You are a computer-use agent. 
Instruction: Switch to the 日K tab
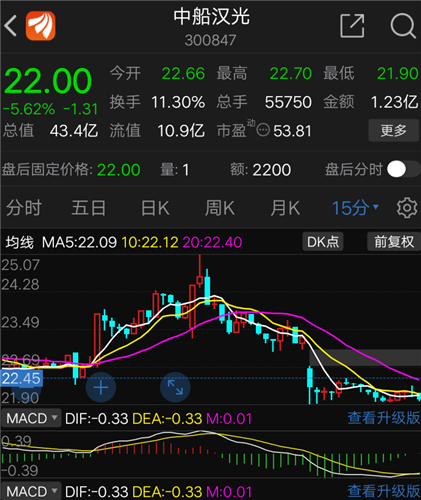(155, 208)
